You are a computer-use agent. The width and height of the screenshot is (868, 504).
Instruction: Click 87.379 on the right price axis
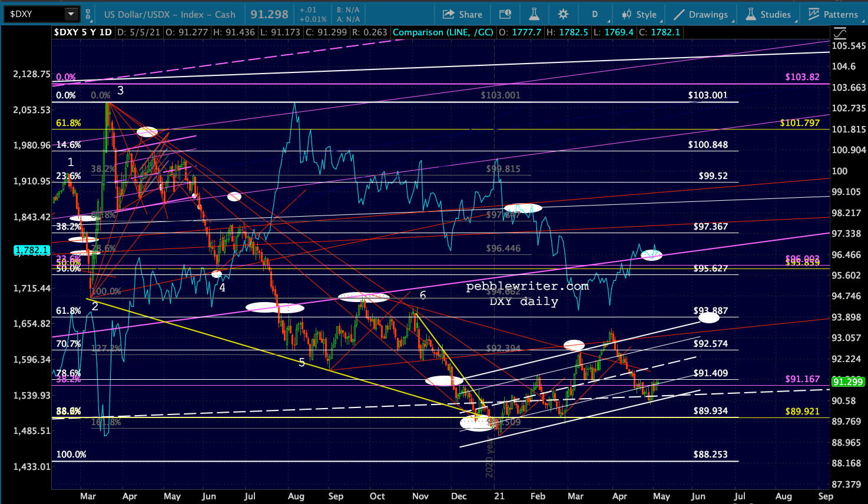pyautogui.click(x=846, y=485)
